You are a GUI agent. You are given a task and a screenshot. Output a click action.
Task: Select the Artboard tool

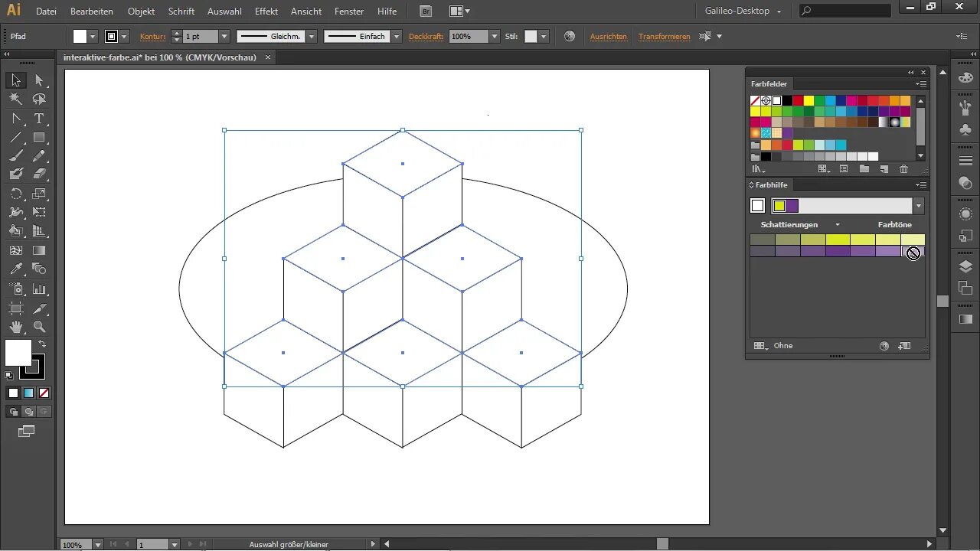click(16, 308)
